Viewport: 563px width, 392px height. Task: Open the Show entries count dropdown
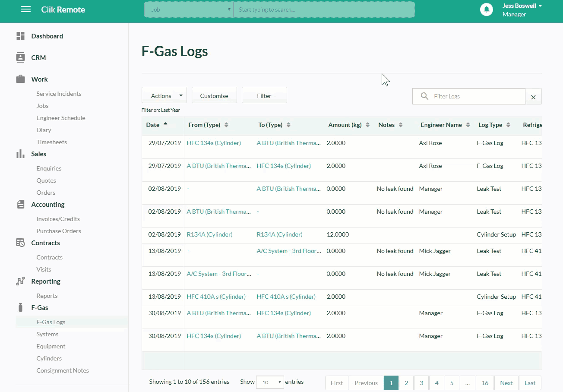[x=270, y=382]
